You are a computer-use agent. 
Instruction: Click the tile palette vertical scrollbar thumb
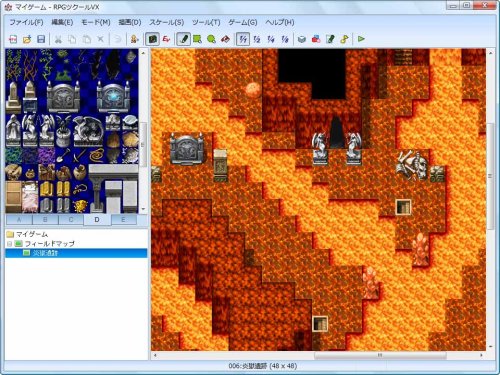pos(143,145)
